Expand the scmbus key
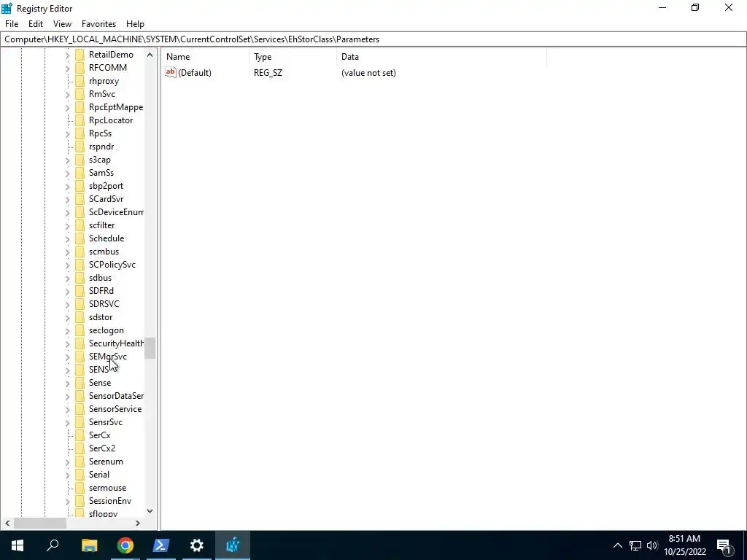The width and height of the screenshot is (747, 560). click(x=67, y=252)
